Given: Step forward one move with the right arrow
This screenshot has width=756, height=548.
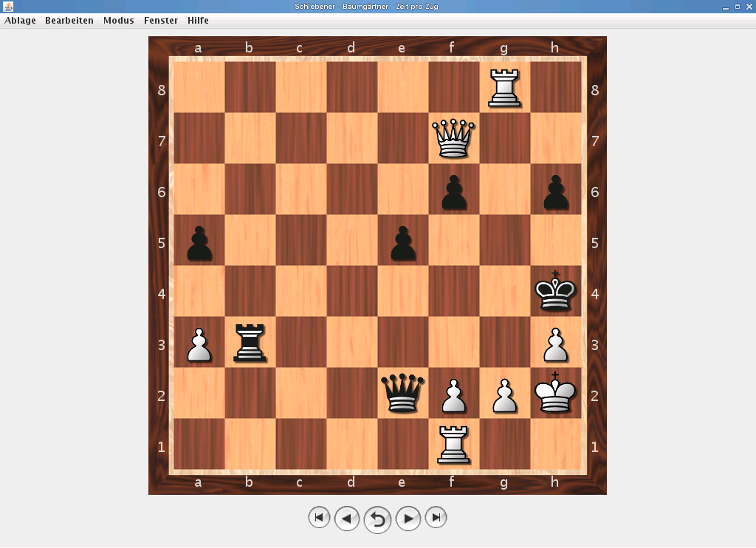Looking at the screenshot, I should point(408,518).
